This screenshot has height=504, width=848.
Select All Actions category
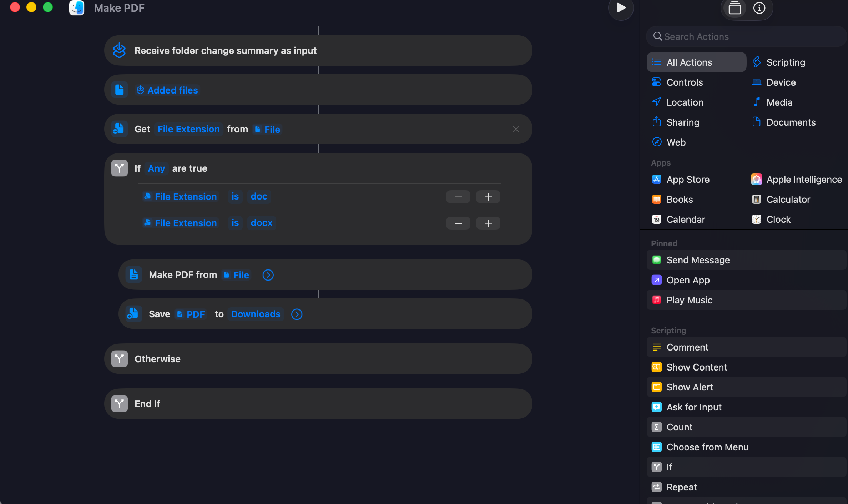696,62
